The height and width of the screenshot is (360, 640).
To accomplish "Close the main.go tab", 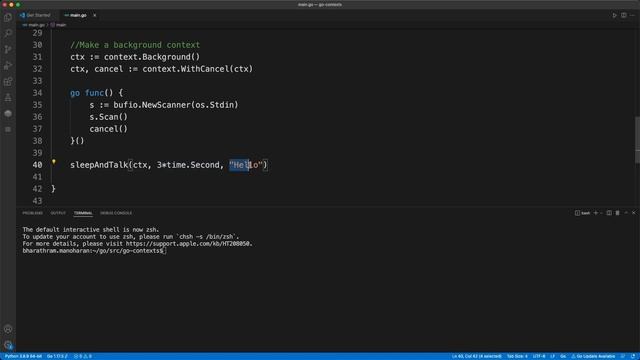I will pyautogui.click(x=95, y=16).
